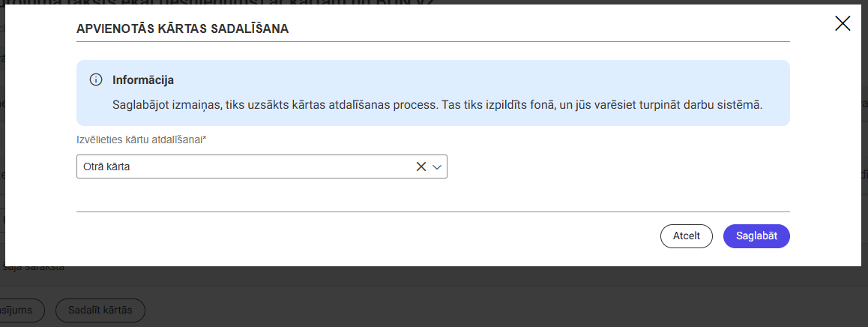Click the 'Izvēlieties kārtu atdalīšanai' label
868x327 pixels.
tap(141, 140)
